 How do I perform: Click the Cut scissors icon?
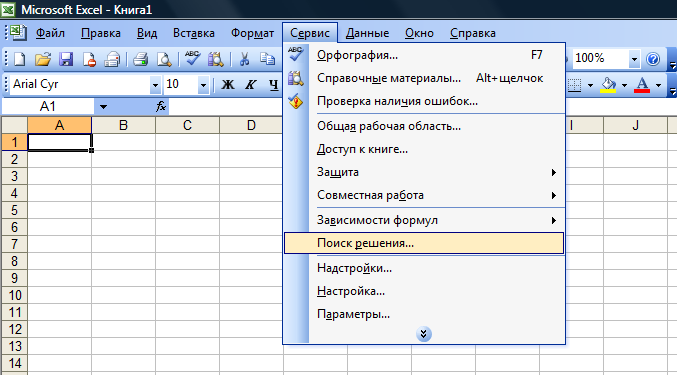pos(244,59)
